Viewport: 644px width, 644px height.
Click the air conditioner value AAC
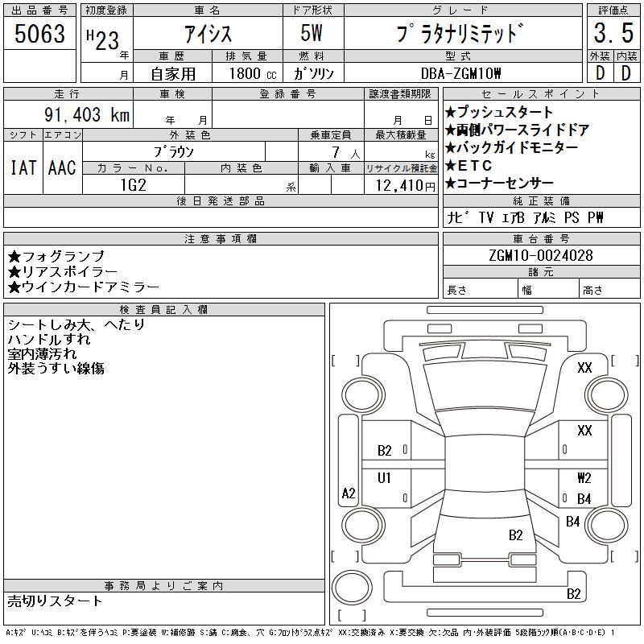[62, 167]
